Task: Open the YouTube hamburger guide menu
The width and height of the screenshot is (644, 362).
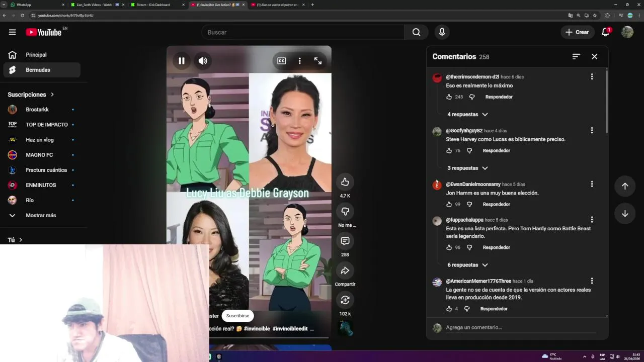Action: click(12, 32)
